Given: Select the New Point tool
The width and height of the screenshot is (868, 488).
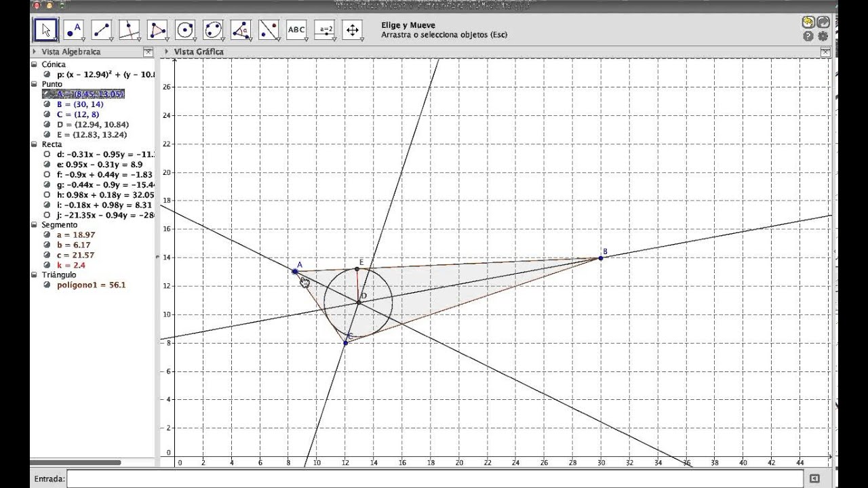Looking at the screenshot, I should 73,30.
